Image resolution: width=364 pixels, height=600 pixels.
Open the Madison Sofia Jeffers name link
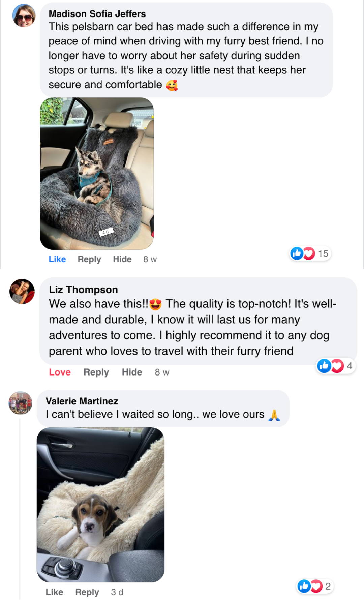click(x=97, y=14)
